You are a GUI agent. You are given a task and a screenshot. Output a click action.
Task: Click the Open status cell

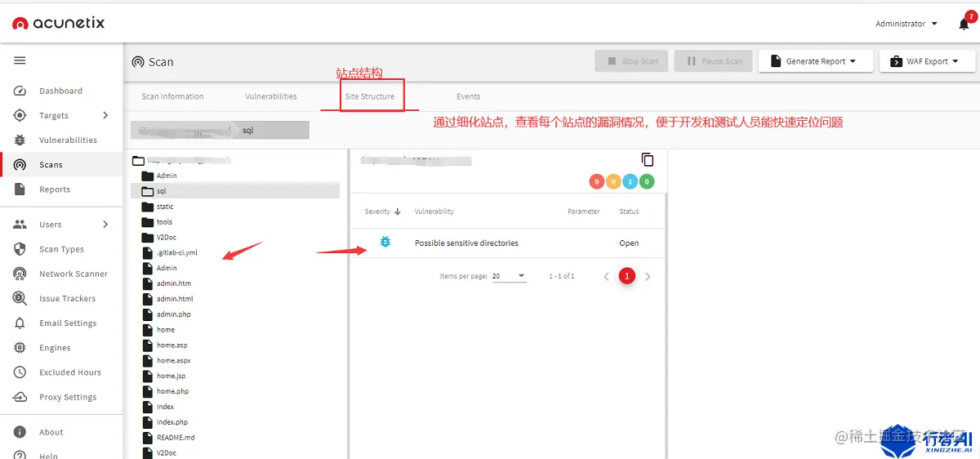[x=629, y=243]
